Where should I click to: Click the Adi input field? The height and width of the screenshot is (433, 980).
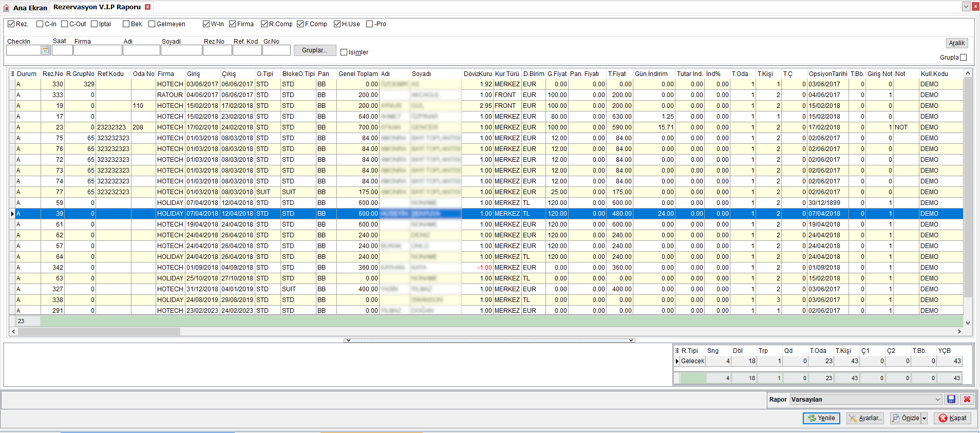click(141, 50)
